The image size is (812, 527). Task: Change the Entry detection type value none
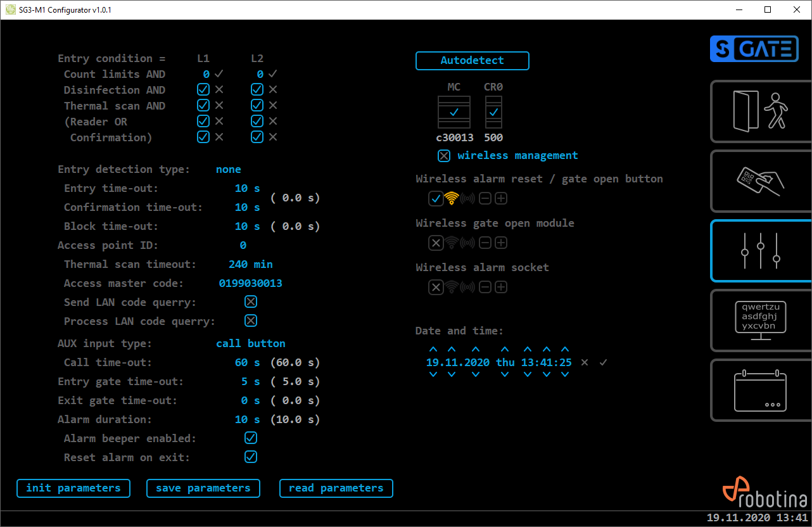[228, 169]
